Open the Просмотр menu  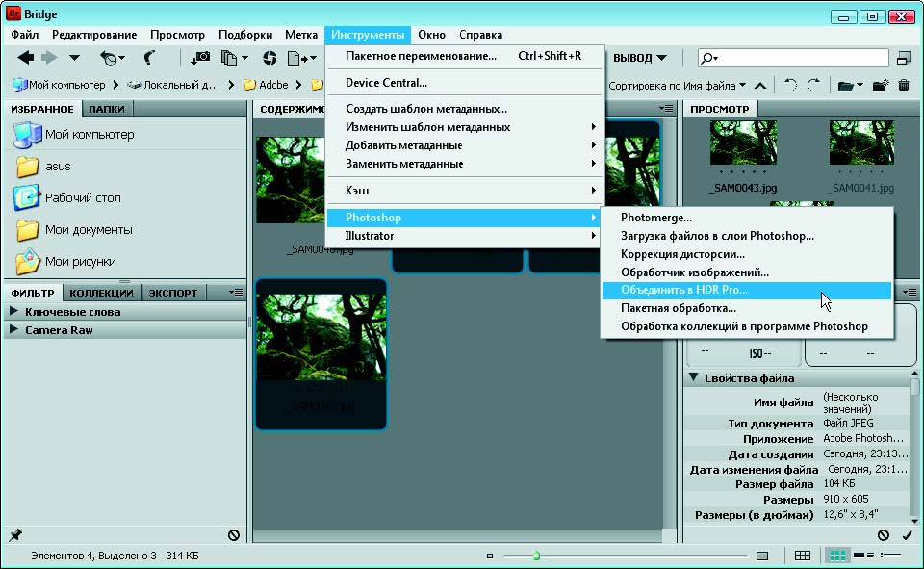pos(177,35)
